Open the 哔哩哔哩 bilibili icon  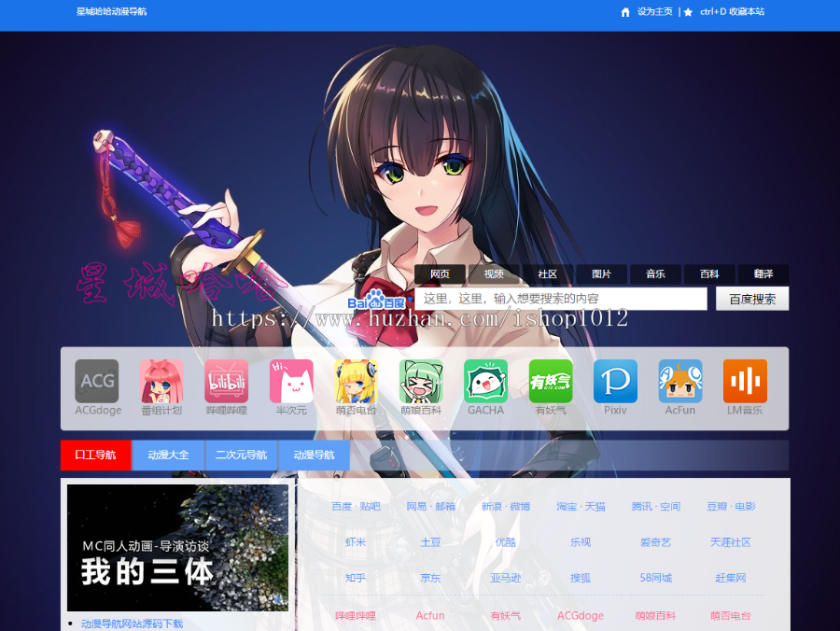[227, 381]
